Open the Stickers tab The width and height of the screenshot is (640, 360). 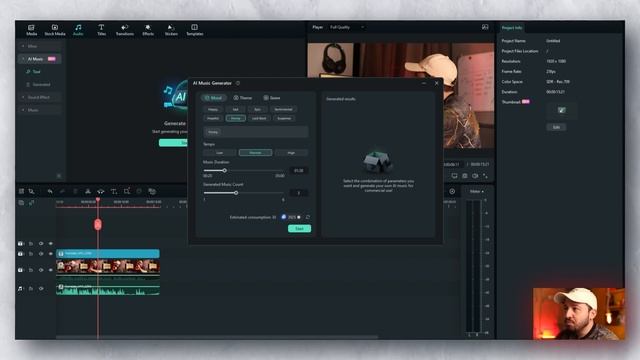171,30
